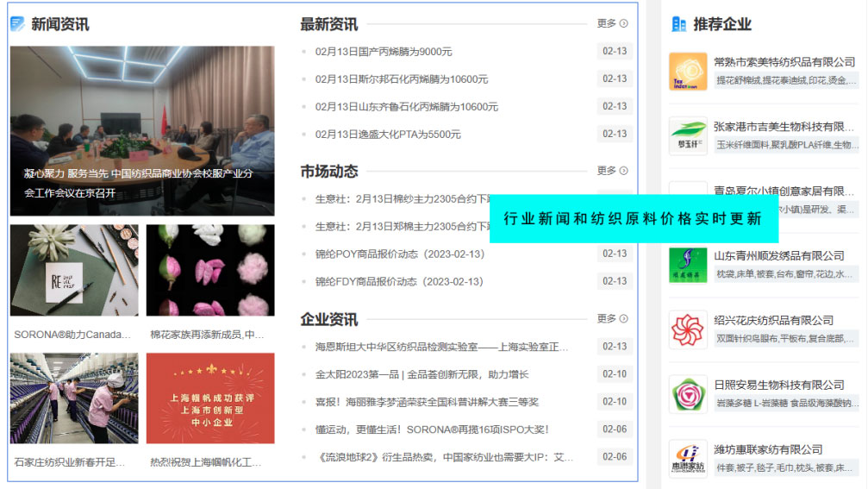Expand 更多 beside 企业资讯
Screen dimensions: 868x489
click(612, 319)
